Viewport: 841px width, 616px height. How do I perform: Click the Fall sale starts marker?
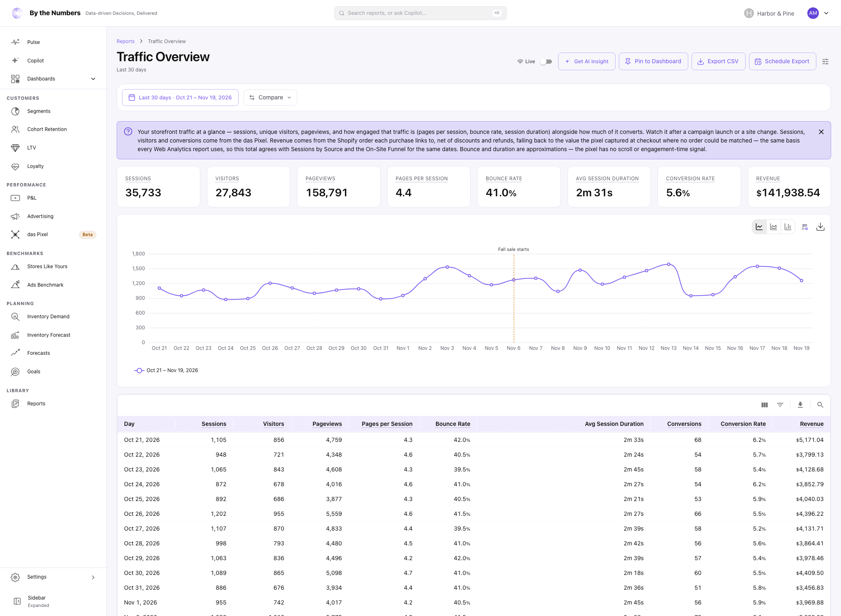pyautogui.click(x=513, y=249)
